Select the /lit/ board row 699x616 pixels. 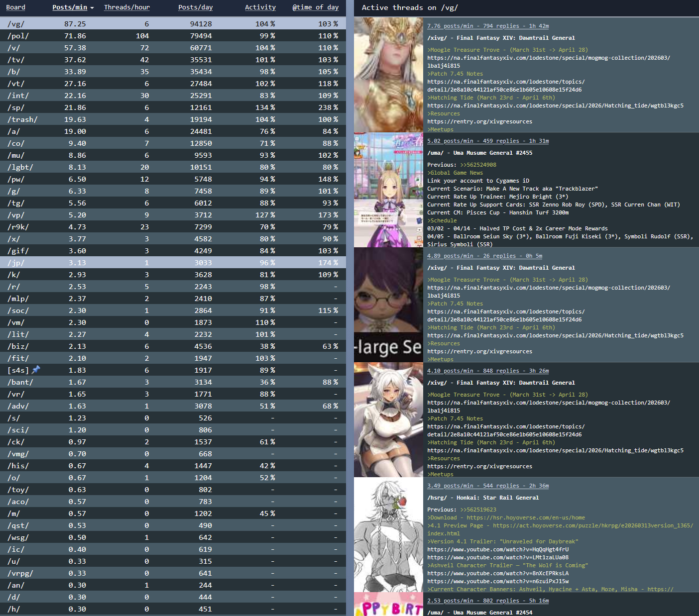[173, 334]
